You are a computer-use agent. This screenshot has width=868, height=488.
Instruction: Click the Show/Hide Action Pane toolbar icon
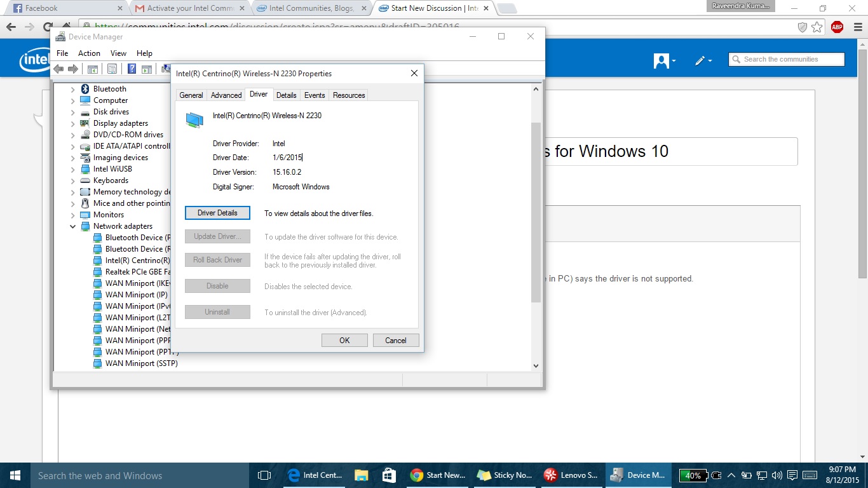(x=147, y=69)
